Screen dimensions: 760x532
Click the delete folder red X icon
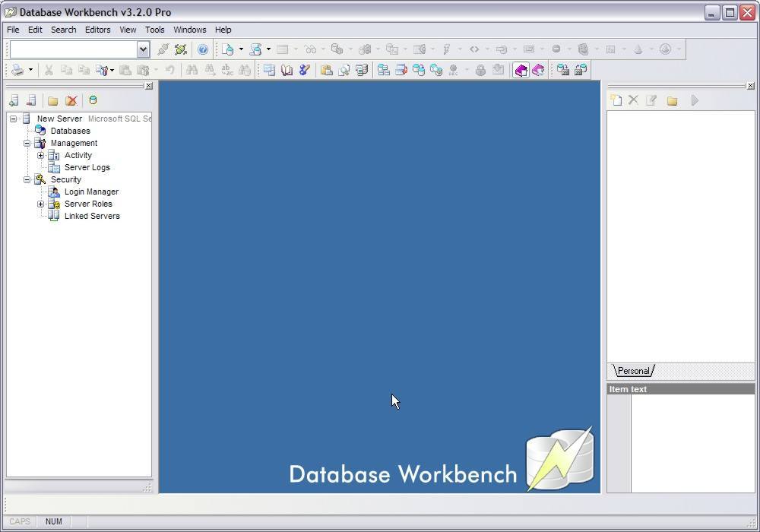tap(71, 101)
